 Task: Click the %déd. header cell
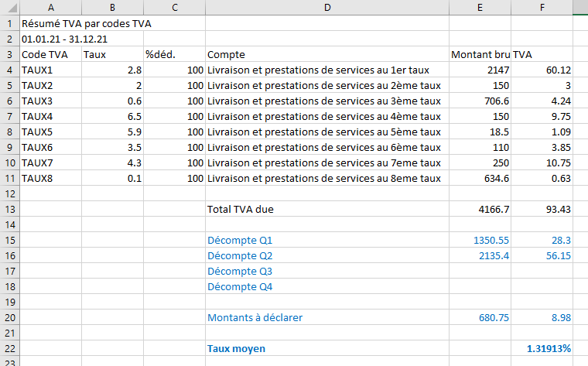(x=174, y=55)
